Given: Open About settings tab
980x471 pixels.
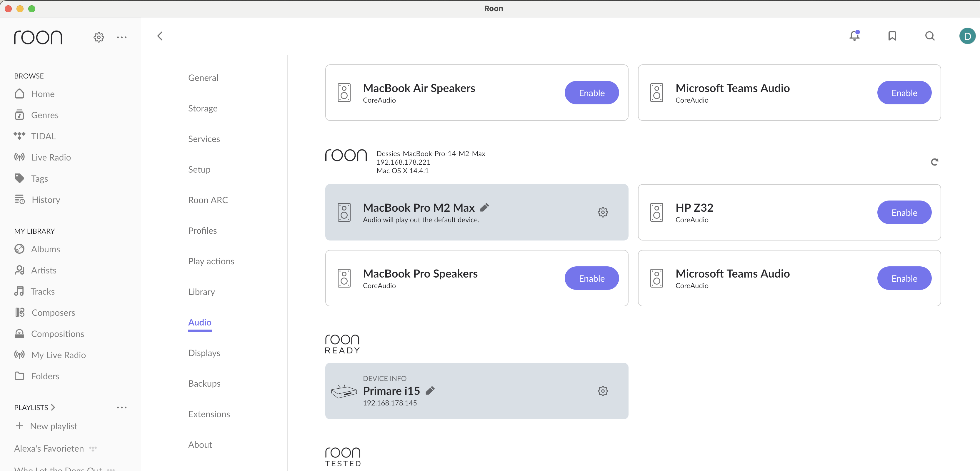Looking at the screenshot, I should click(x=200, y=445).
